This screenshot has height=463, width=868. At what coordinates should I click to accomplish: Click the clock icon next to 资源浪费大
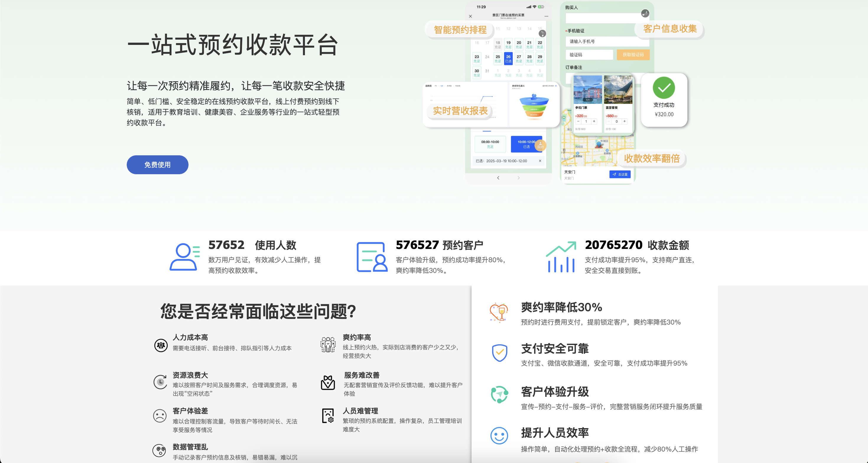[160, 382]
